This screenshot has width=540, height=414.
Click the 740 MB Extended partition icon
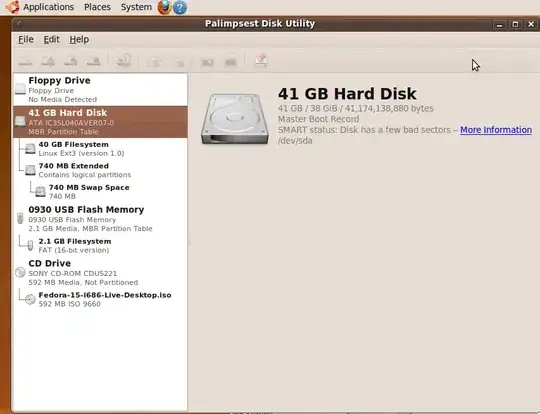30,170
